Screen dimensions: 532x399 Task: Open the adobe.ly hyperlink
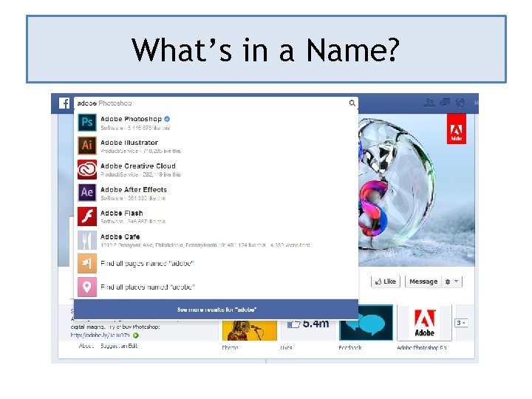click(x=100, y=335)
